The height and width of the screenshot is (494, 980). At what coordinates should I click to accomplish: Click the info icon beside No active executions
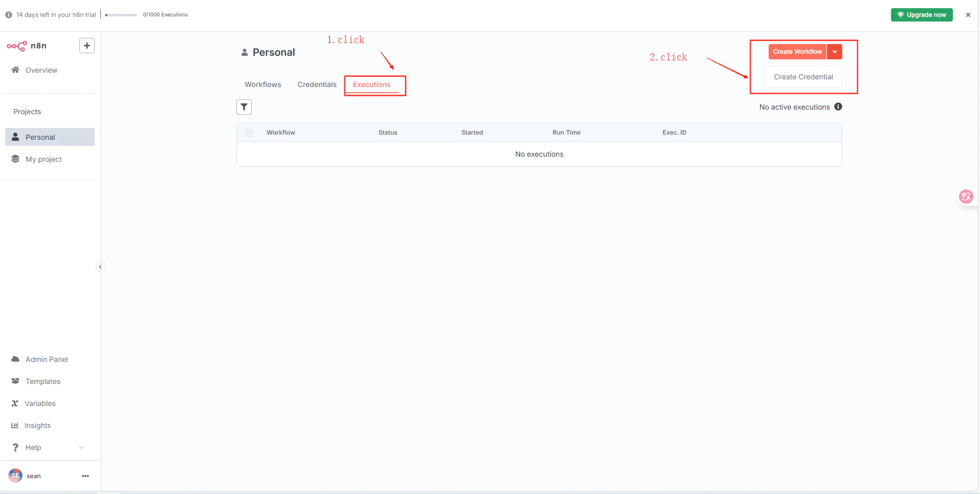tap(838, 106)
